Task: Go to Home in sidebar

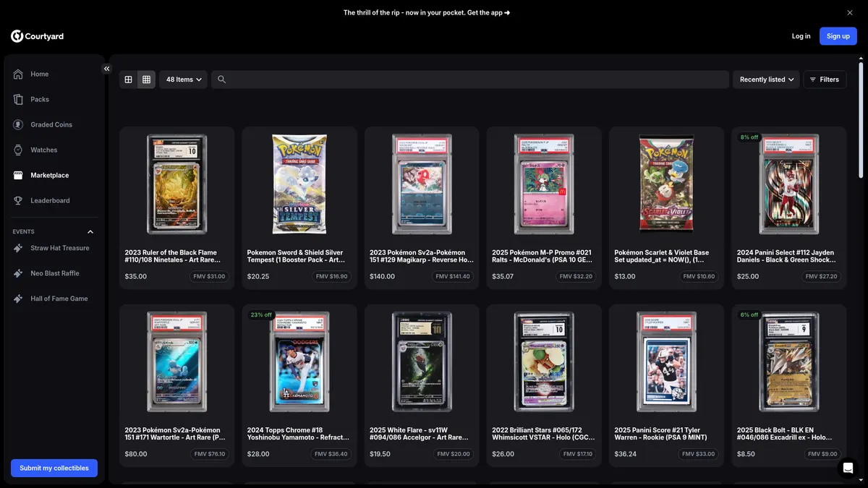Action: point(54,74)
